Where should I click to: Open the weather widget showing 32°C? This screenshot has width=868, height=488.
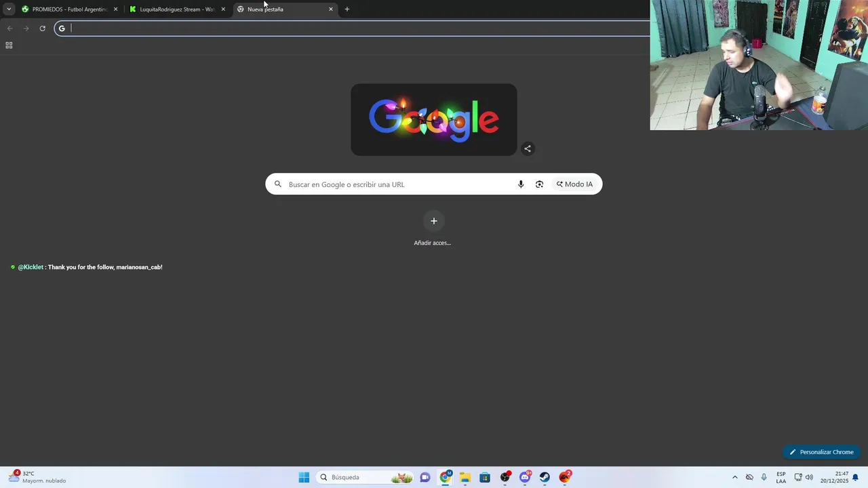[37, 477]
